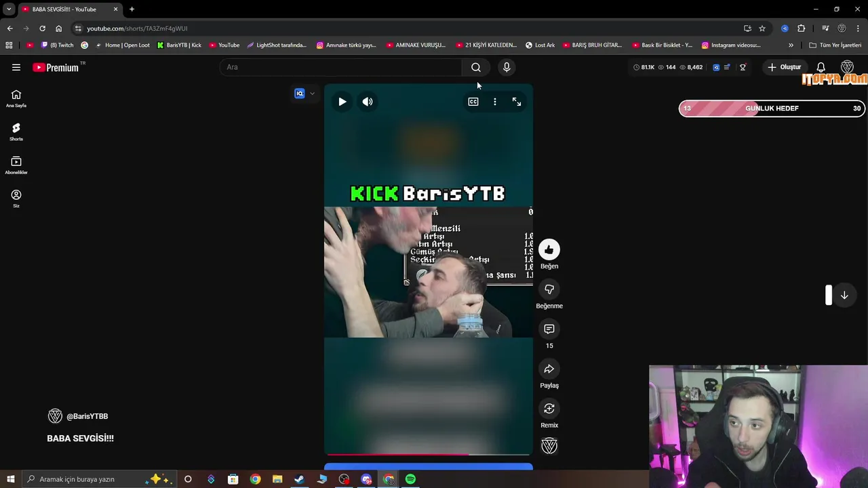Open the Windows Start menu

10,479
